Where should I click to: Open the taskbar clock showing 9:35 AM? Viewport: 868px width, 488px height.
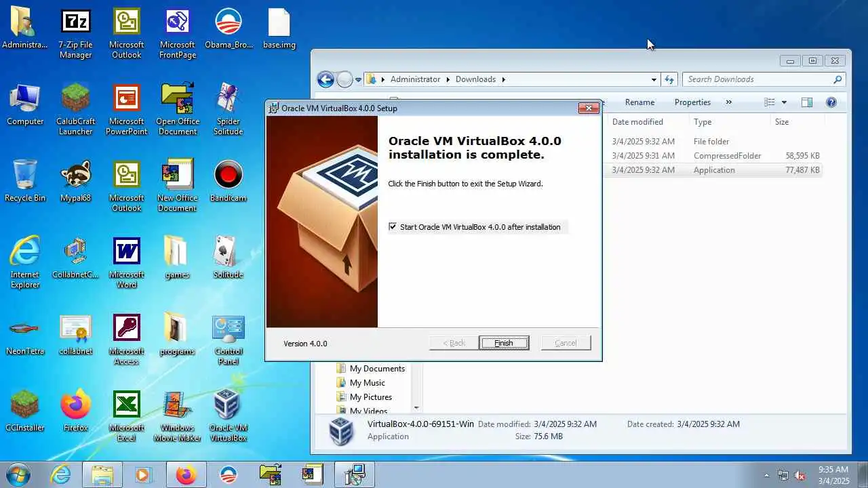tap(833, 475)
